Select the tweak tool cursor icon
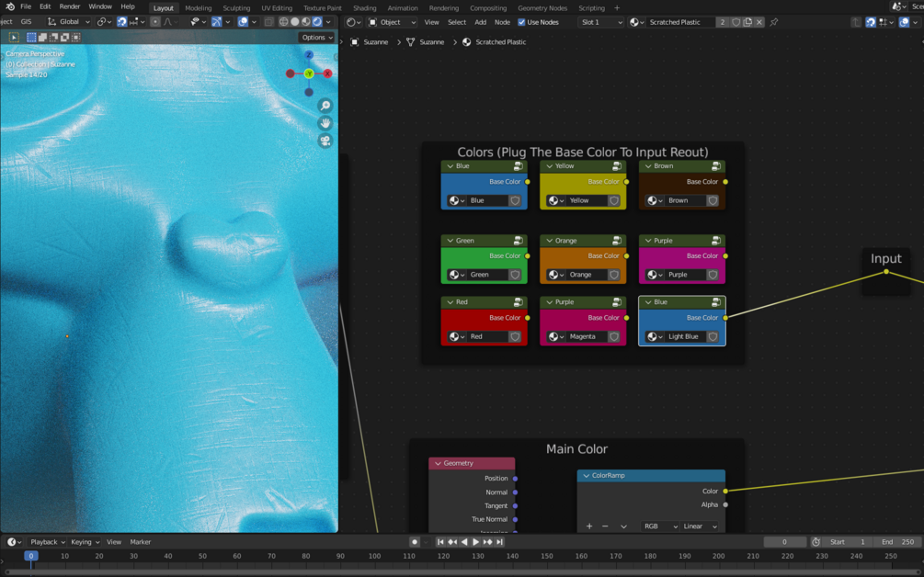The width and height of the screenshot is (924, 577). 14,37
